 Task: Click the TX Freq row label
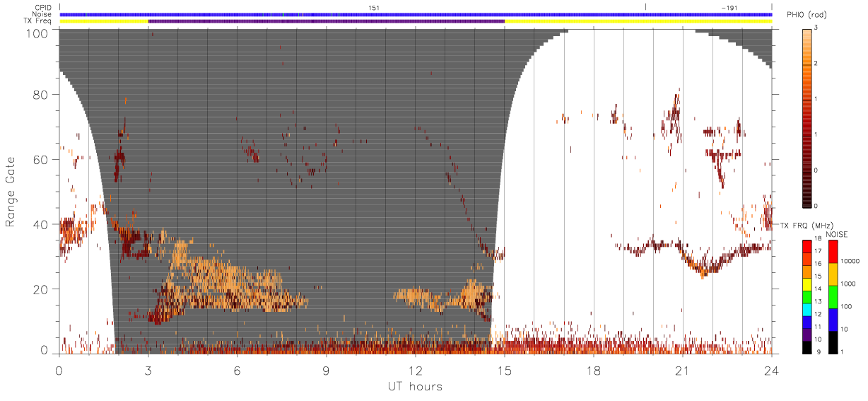39,21
